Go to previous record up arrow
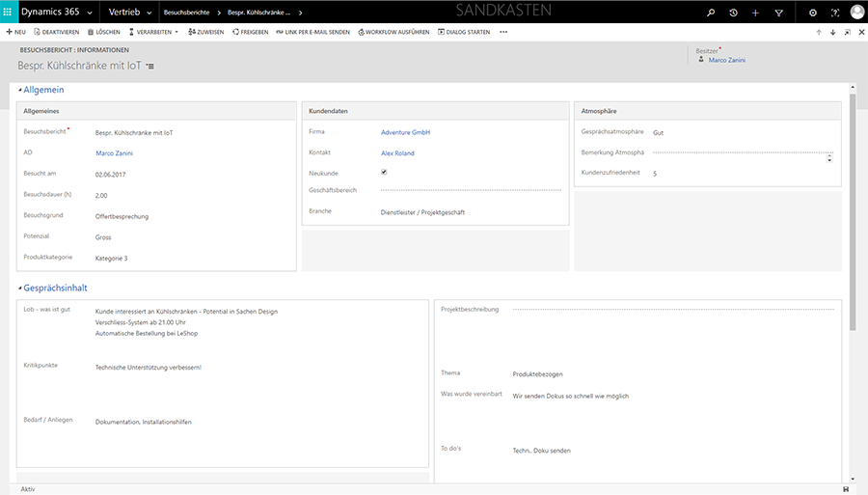This screenshot has width=868, height=495. (x=819, y=32)
